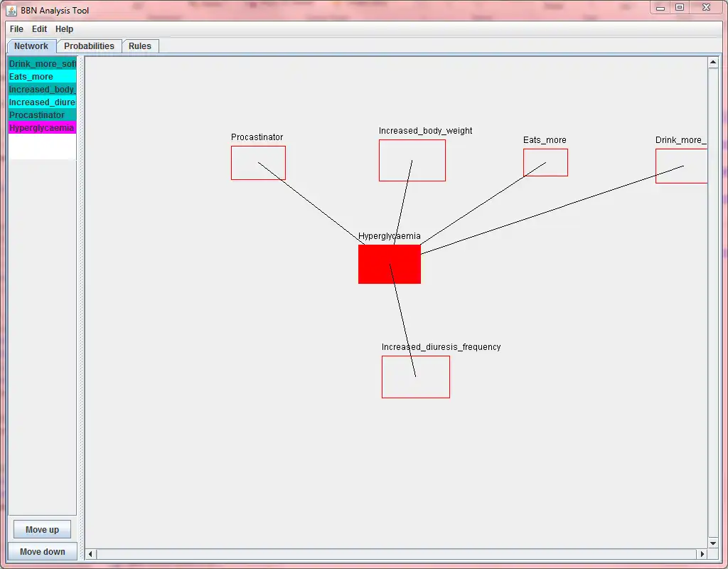Minimize the BBN Analysis Tool window
The image size is (728, 569).
660,7
